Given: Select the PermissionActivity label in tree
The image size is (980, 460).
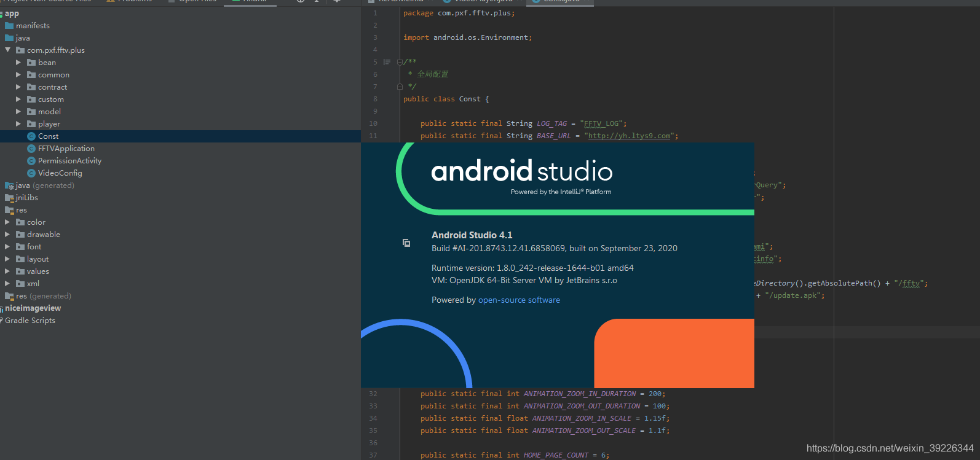Looking at the screenshot, I should [69, 161].
